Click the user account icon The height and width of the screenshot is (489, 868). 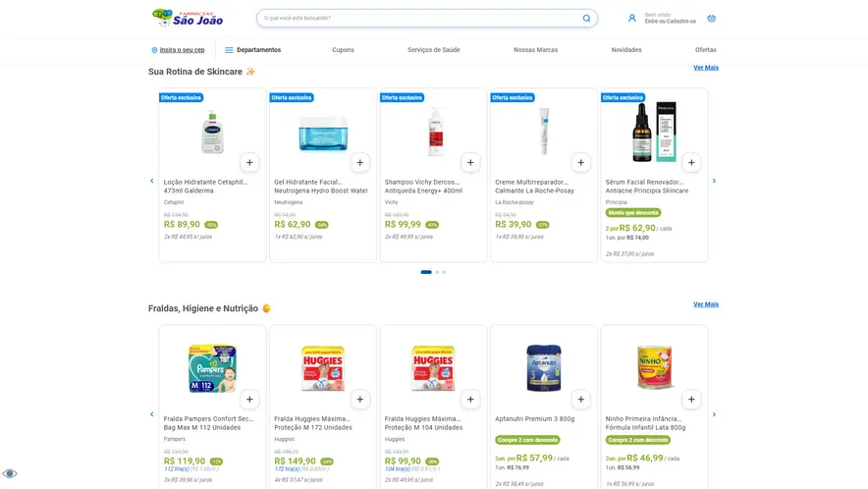click(x=631, y=19)
